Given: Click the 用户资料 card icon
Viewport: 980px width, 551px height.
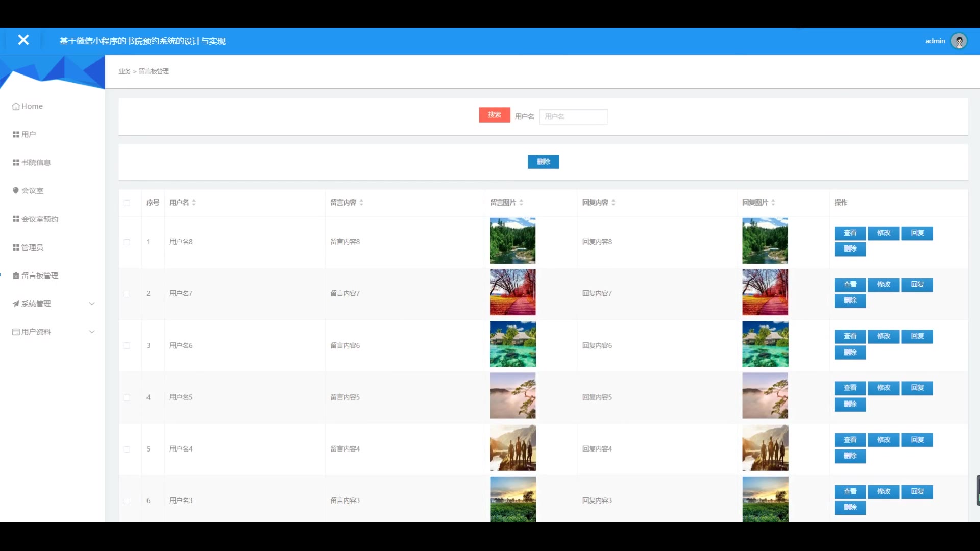Looking at the screenshot, I should tap(16, 332).
